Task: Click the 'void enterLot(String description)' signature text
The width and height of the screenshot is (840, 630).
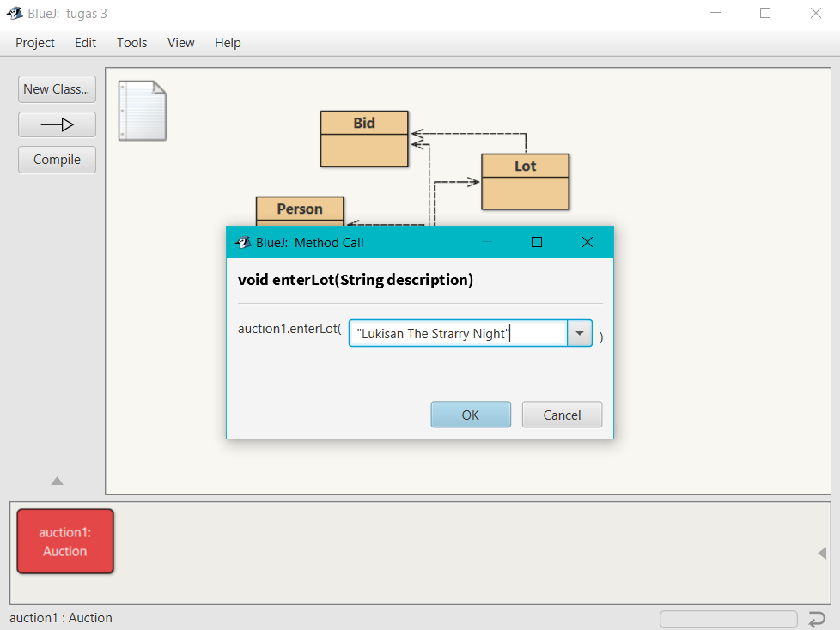Action: tap(356, 280)
